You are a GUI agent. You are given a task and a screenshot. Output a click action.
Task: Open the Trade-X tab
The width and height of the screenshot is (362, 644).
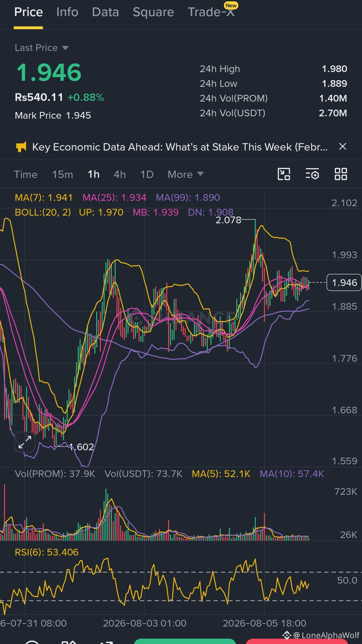tap(211, 12)
